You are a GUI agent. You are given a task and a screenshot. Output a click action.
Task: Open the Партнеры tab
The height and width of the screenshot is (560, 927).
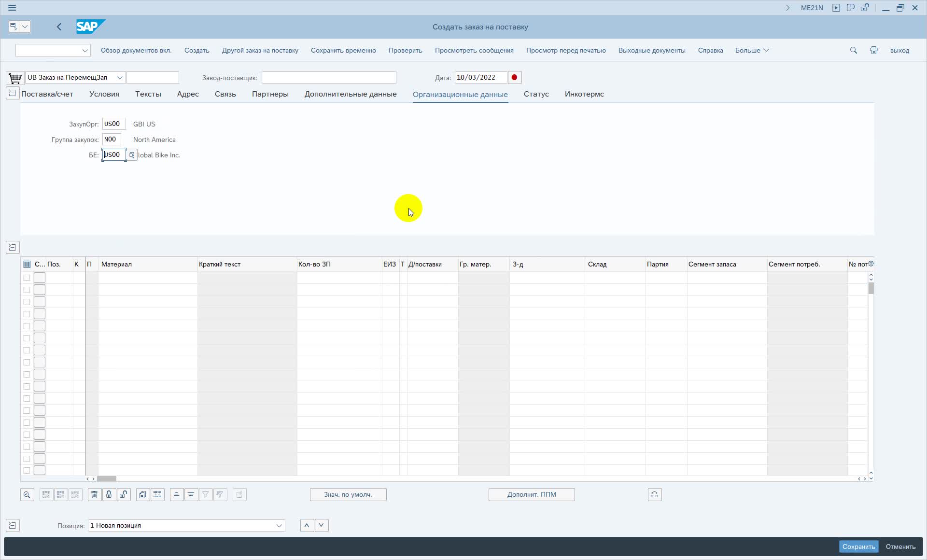[270, 94]
